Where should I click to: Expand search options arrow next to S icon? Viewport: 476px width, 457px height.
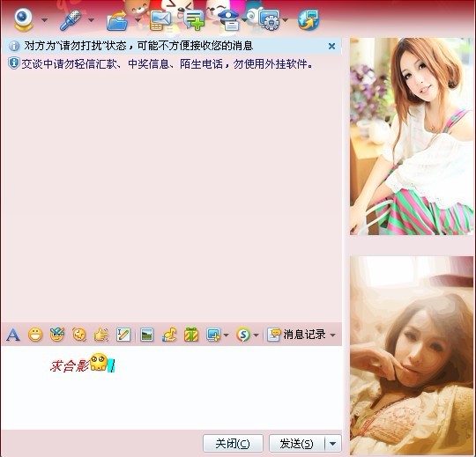coord(256,335)
